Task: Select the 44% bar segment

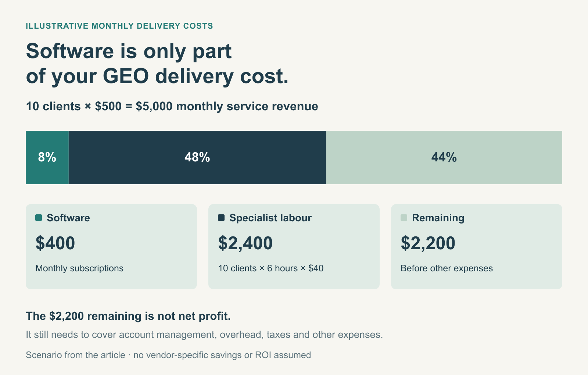Action: pos(444,157)
